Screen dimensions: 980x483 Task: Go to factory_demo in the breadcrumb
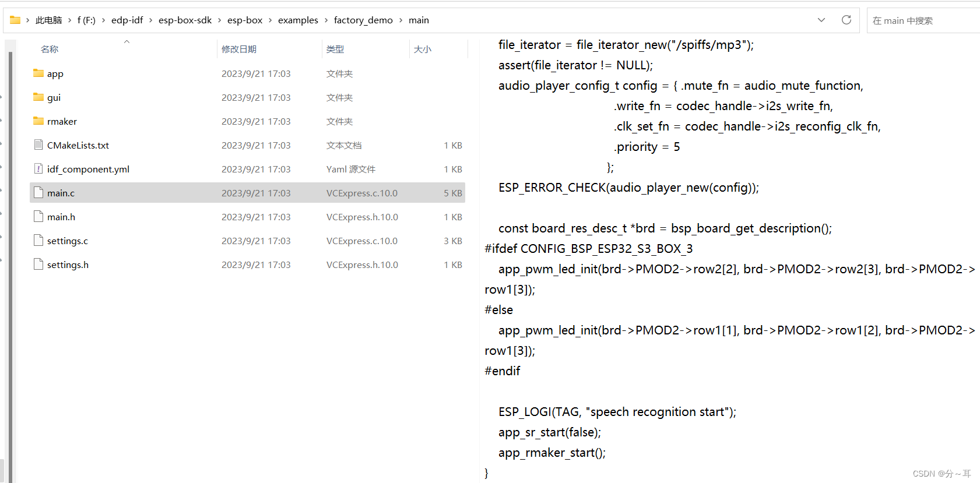click(x=363, y=20)
